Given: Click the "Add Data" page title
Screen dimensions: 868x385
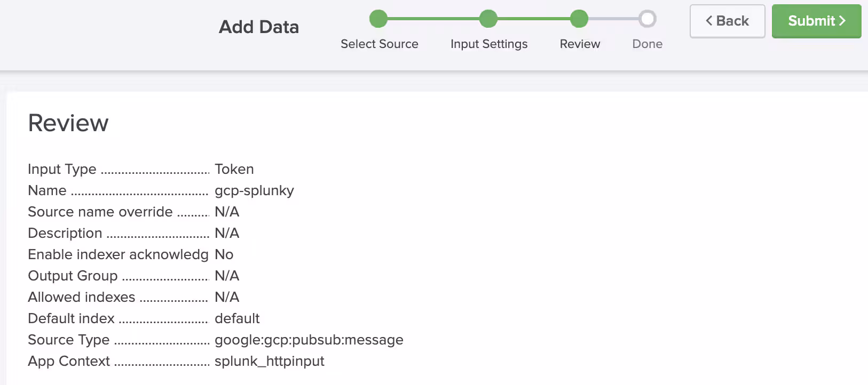Looking at the screenshot, I should pyautogui.click(x=259, y=27).
